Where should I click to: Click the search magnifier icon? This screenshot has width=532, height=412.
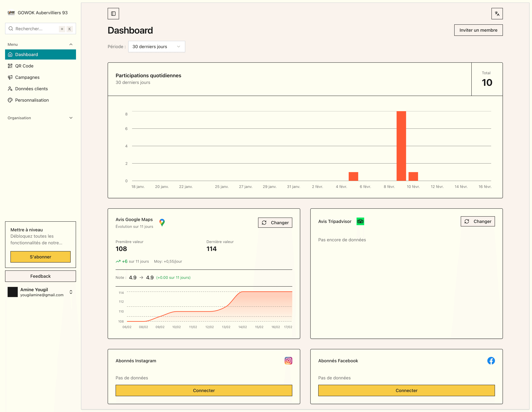click(11, 29)
